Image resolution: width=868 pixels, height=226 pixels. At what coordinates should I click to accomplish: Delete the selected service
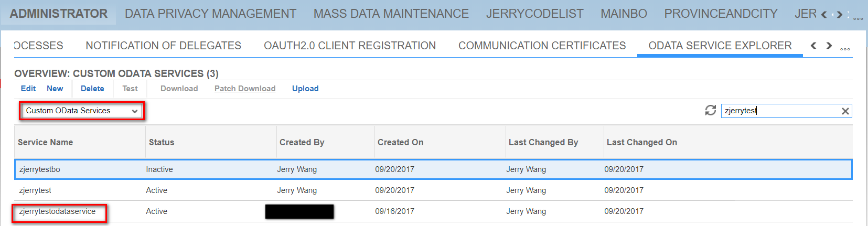pyautogui.click(x=92, y=89)
